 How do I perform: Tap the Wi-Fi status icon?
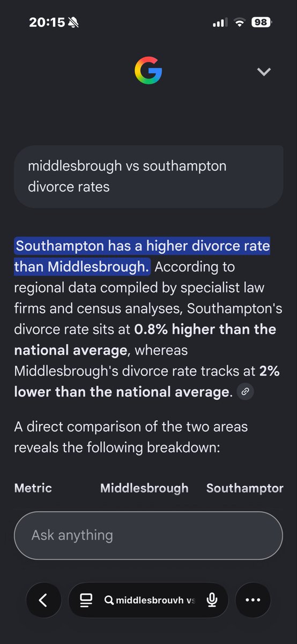(x=239, y=23)
